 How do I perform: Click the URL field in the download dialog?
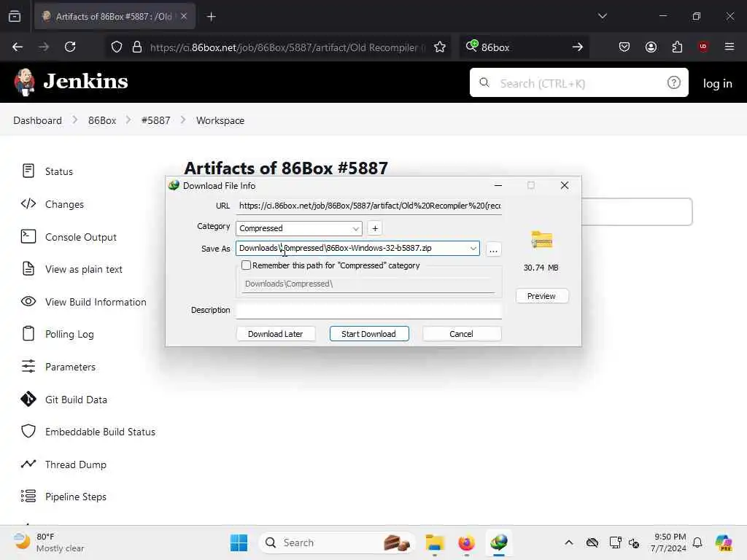[x=368, y=206]
